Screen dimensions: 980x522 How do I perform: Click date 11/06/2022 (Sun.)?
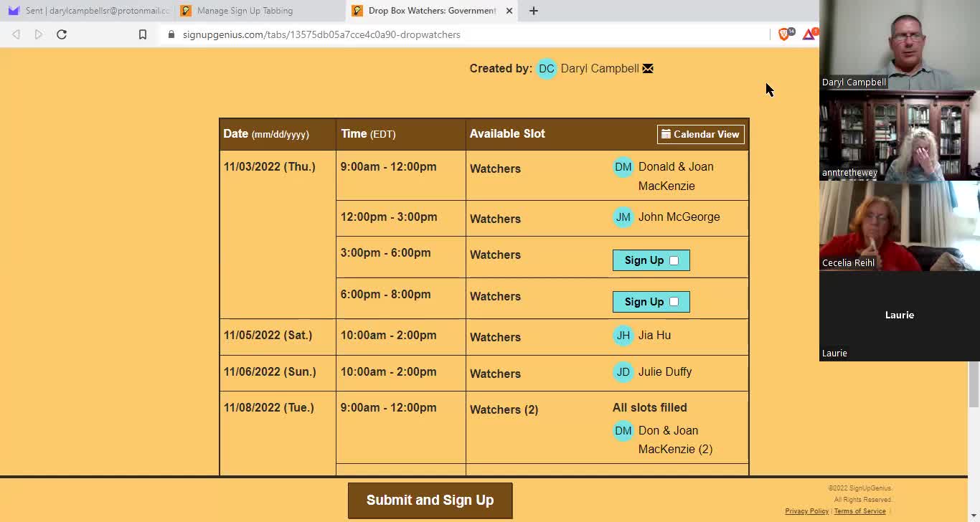pyautogui.click(x=270, y=371)
